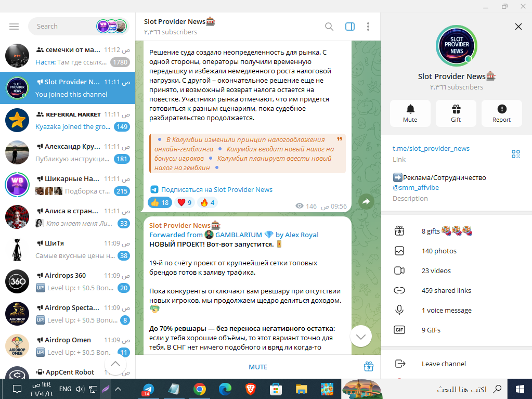This screenshot has width=532, height=399.
Task: Open stories avatars in the search bar
Action: click(x=112, y=27)
